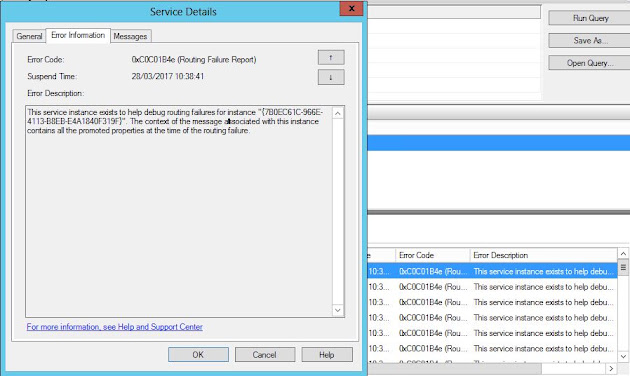Switch to the General tab
Image resolution: width=630 pixels, height=376 pixels.
pyautogui.click(x=29, y=36)
